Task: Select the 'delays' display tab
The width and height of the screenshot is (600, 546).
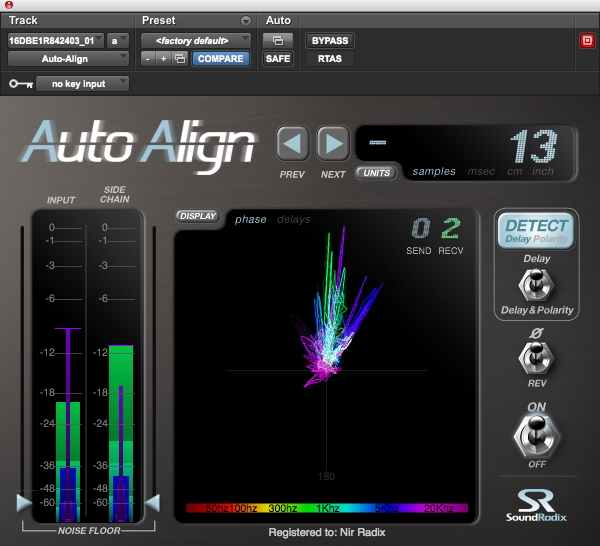Action: pos(294,219)
